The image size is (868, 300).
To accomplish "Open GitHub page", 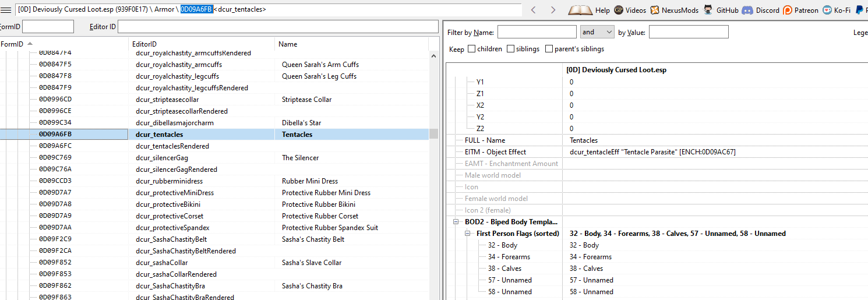I will pos(721,10).
